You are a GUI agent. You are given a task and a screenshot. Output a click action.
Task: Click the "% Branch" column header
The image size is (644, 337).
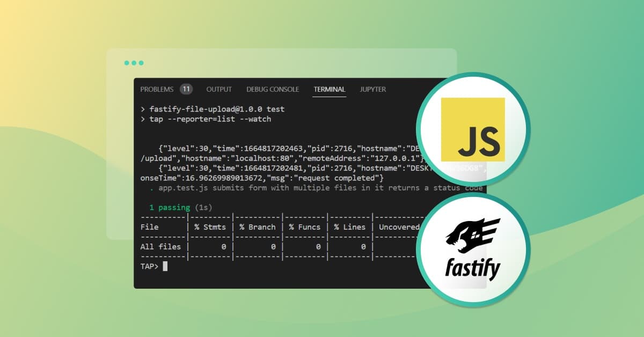[x=257, y=227]
